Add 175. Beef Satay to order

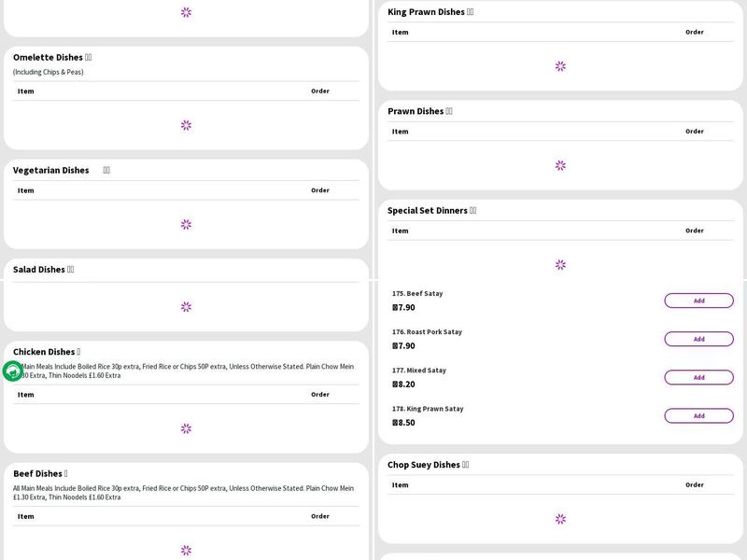(x=698, y=301)
